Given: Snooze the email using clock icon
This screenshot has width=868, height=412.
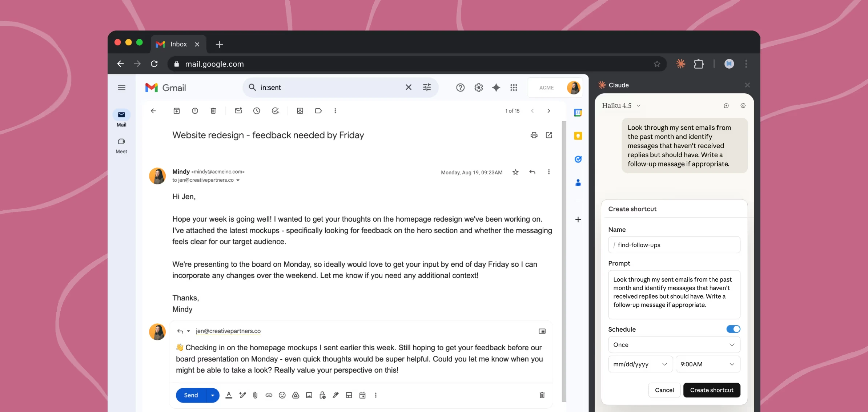Looking at the screenshot, I should pyautogui.click(x=257, y=111).
